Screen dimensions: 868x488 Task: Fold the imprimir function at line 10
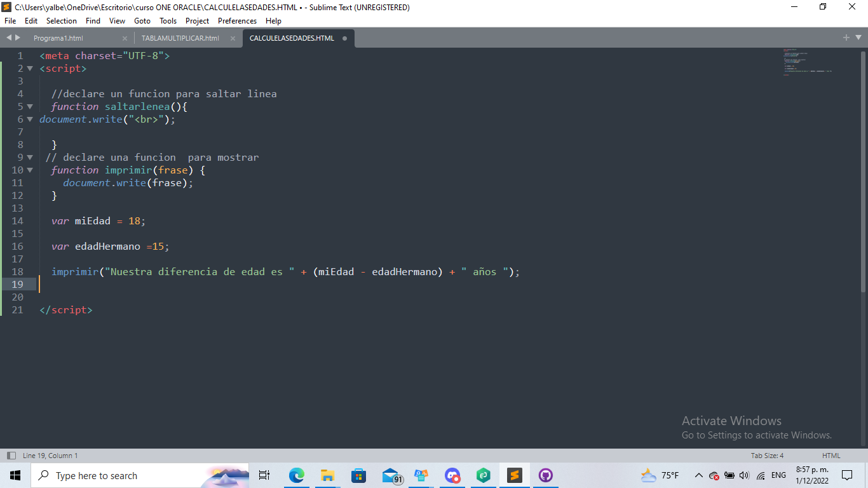coord(30,170)
